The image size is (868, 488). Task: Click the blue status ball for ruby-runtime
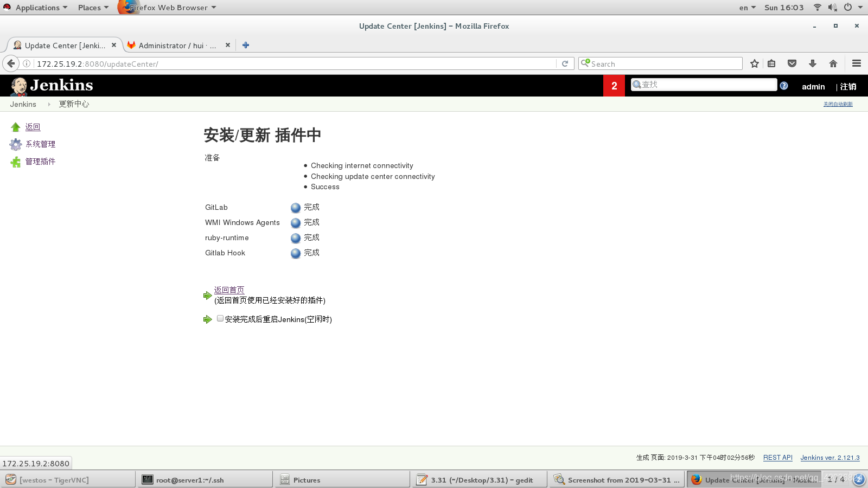296,238
